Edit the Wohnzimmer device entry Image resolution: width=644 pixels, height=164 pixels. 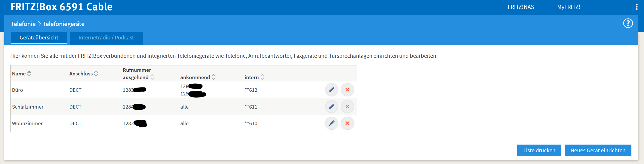(x=331, y=123)
